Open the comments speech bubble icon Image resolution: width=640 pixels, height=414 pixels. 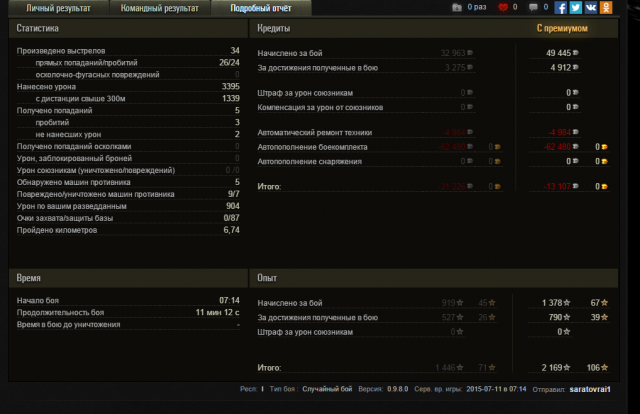pos(533,7)
